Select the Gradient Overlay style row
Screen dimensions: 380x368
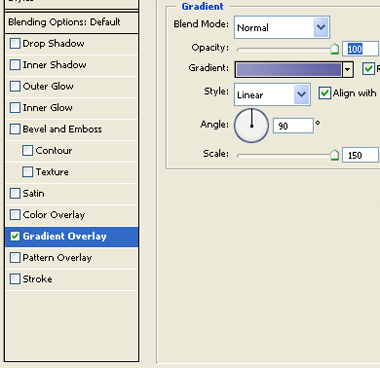tap(72, 237)
